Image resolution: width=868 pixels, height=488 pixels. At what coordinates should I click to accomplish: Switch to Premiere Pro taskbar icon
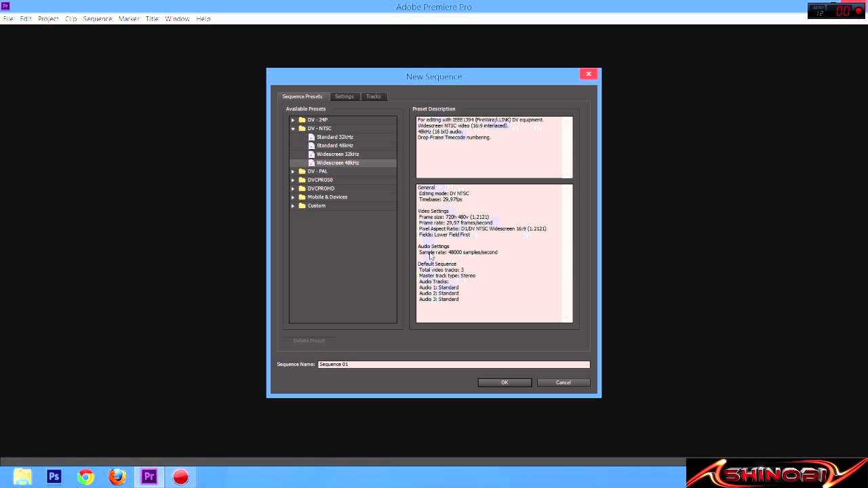pos(149,477)
